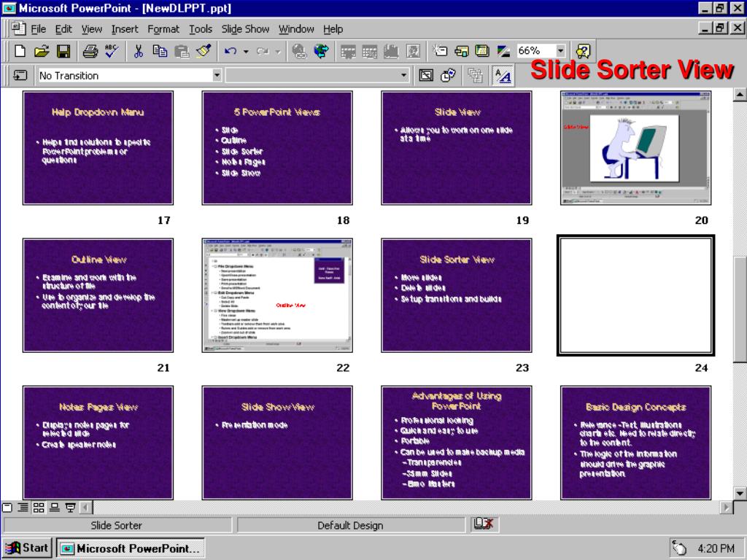This screenshot has height=560, width=747.
Task: Expand the zoom percentage dropdown
Action: (561, 50)
